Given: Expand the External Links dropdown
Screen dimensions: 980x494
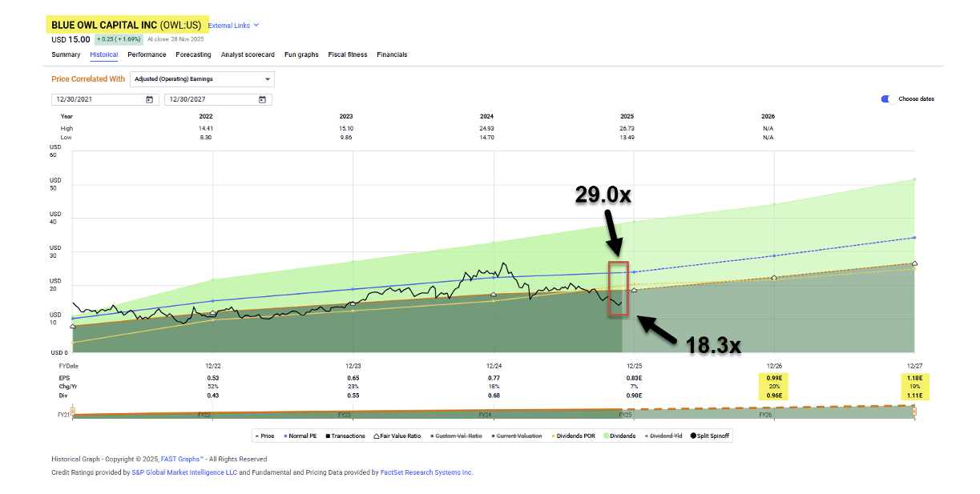Looking at the screenshot, I should (x=233, y=26).
